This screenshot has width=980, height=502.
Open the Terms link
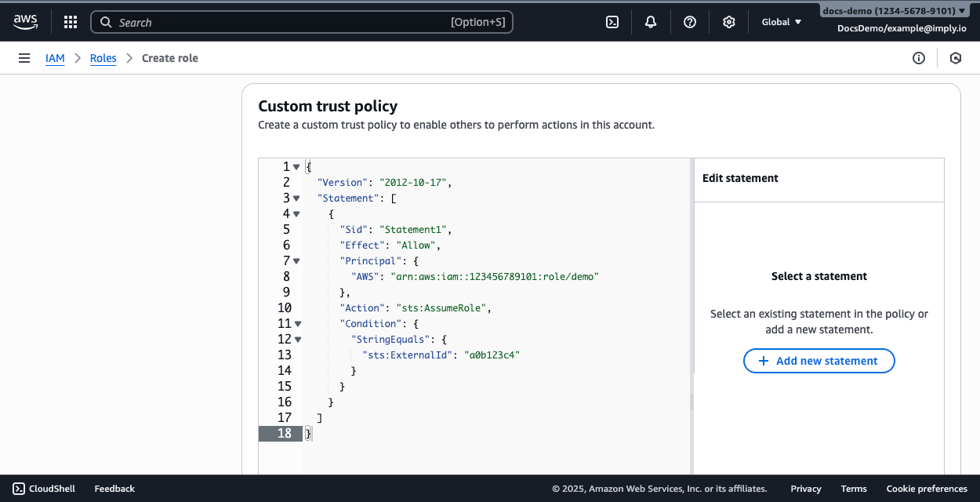tap(854, 489)
